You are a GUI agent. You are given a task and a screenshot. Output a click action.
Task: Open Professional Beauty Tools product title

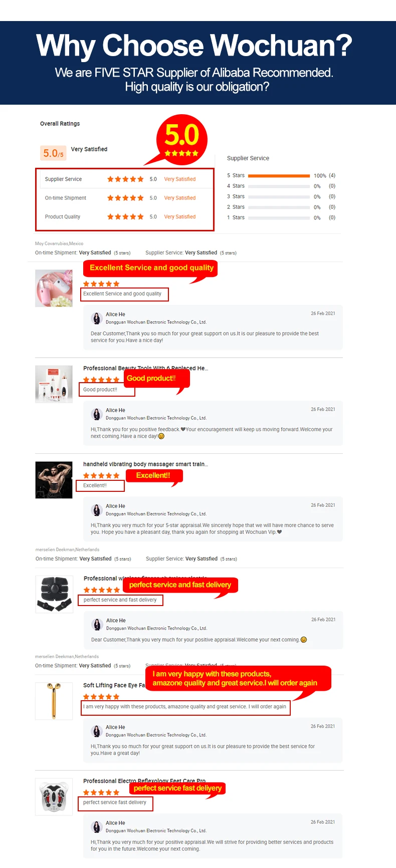(x=145, y=368)
